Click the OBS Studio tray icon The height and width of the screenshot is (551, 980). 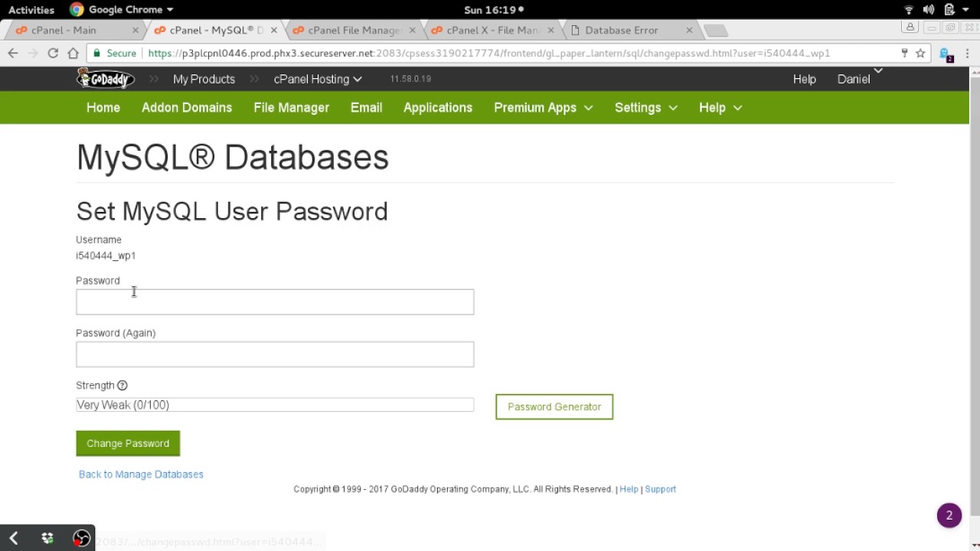point(81,538)
